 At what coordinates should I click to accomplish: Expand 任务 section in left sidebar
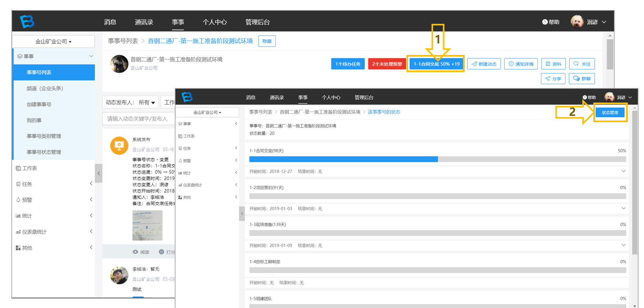(x=54, y=184)
